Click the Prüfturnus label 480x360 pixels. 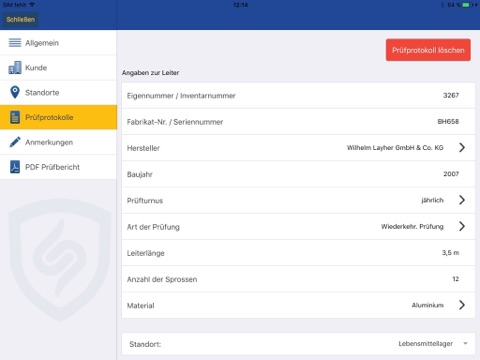145,201
